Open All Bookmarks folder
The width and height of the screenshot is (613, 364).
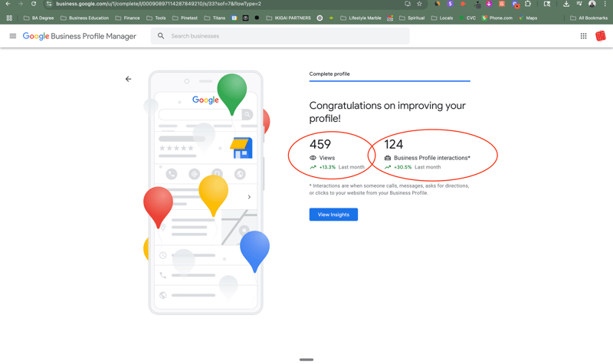588,18
